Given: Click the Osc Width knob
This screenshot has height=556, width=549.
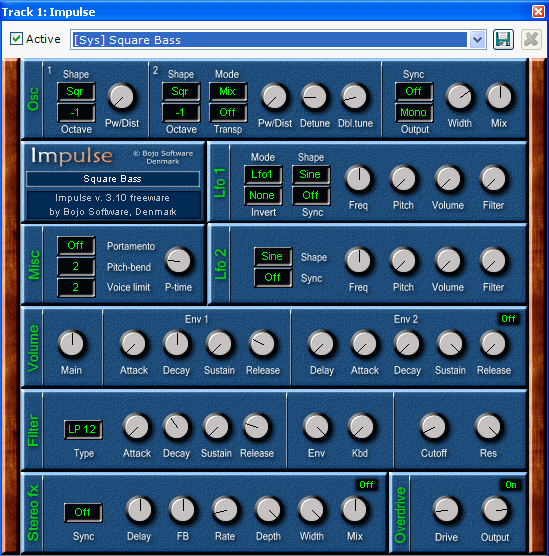Looking at the screenshot, I should click(x=460, y=97).
